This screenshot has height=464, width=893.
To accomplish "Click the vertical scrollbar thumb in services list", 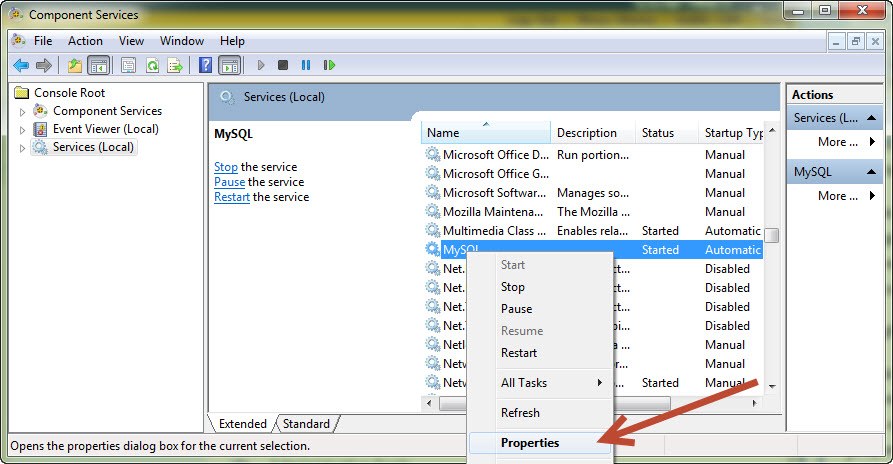I will [772, 235].
